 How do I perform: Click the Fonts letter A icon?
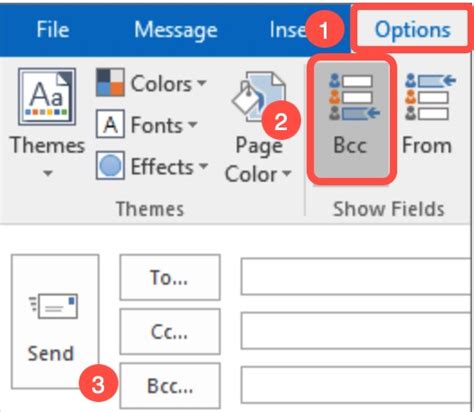(x=110, y=124)
